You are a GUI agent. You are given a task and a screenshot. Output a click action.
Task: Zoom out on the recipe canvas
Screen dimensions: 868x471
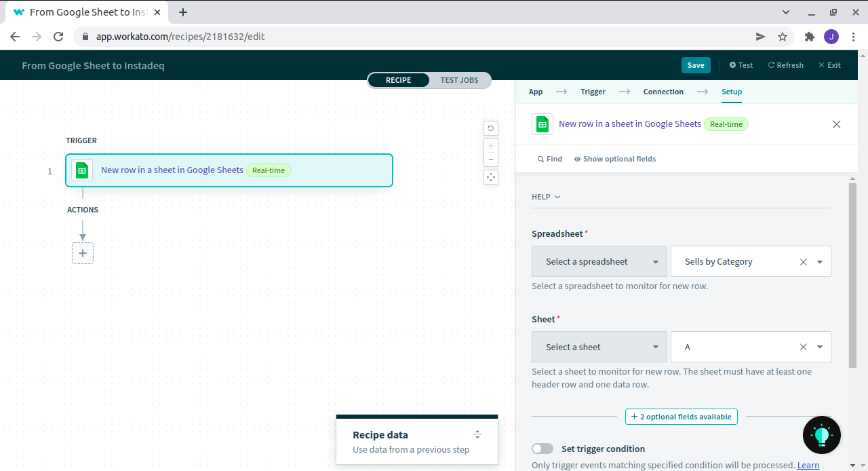[x=491, y=160]
